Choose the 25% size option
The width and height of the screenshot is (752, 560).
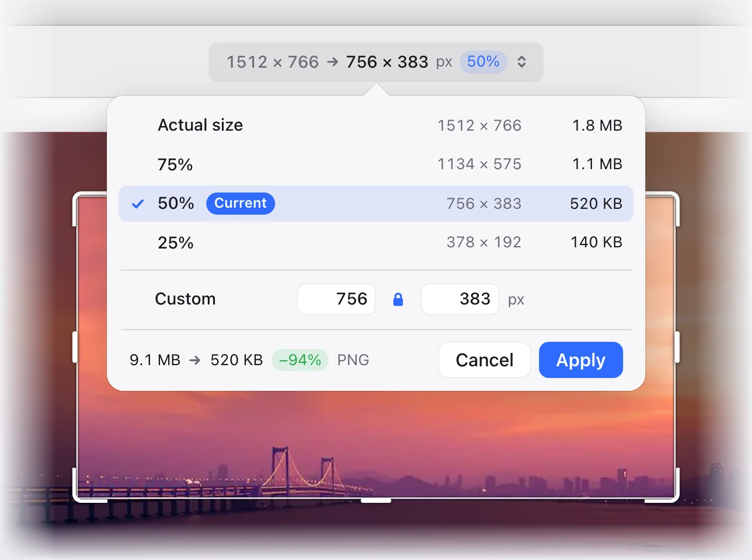point(376,243)
